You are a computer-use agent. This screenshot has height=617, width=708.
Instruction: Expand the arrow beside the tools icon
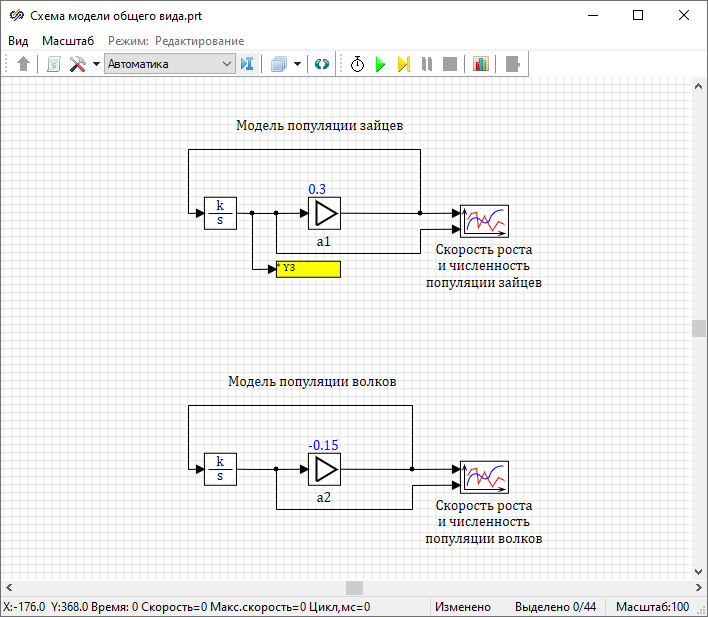click(x=96, y=64)
